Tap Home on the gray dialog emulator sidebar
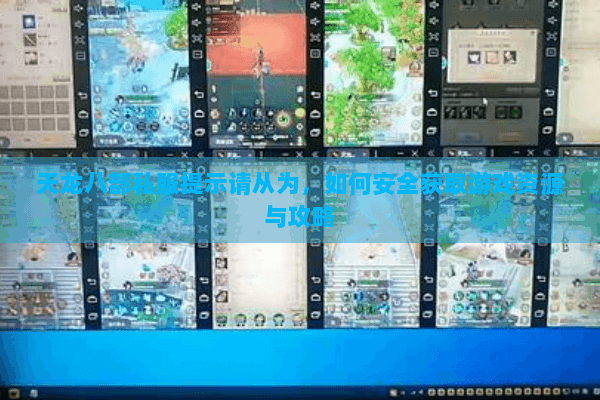 549,111
